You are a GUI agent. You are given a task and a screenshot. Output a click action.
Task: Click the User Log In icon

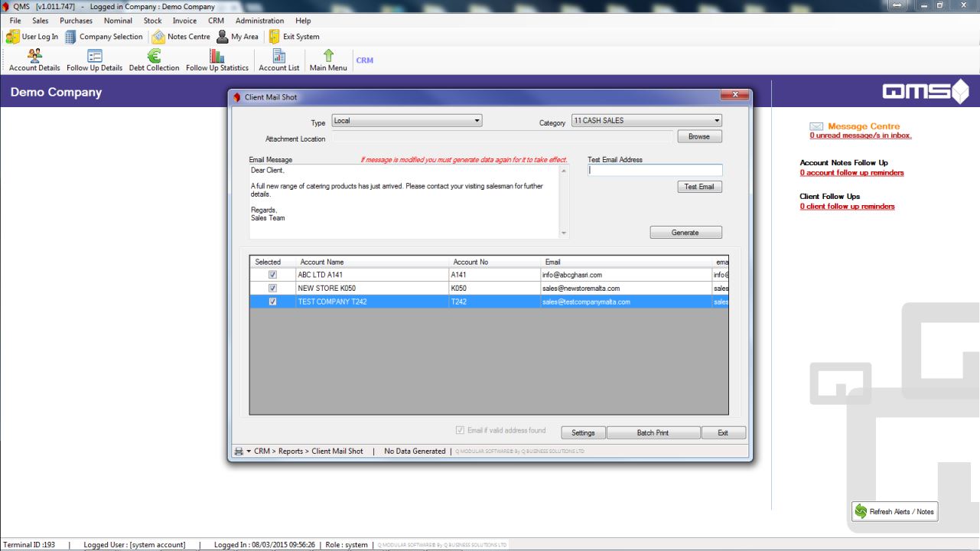pos(13,37)
